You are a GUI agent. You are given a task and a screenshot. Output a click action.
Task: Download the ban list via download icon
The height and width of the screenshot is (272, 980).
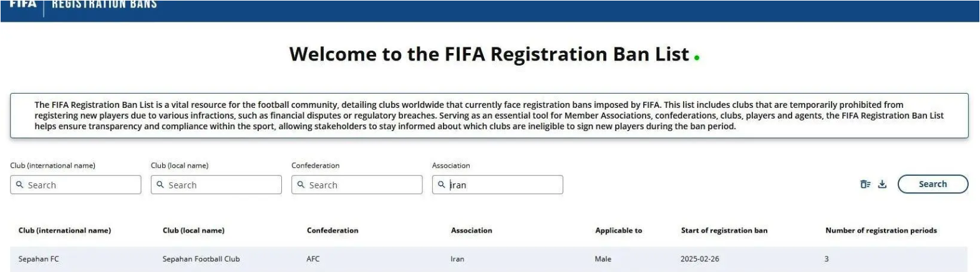[882, 184]
